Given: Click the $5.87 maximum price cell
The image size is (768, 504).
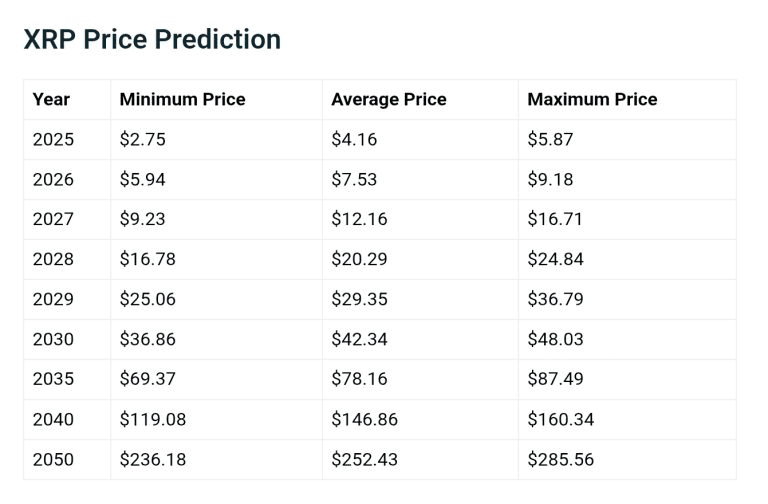Looking at the screenshot, I should [x=550, y=139].
